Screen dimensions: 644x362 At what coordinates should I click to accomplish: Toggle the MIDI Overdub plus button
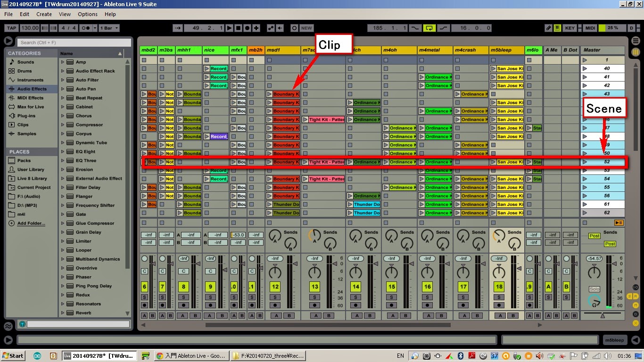256,28
